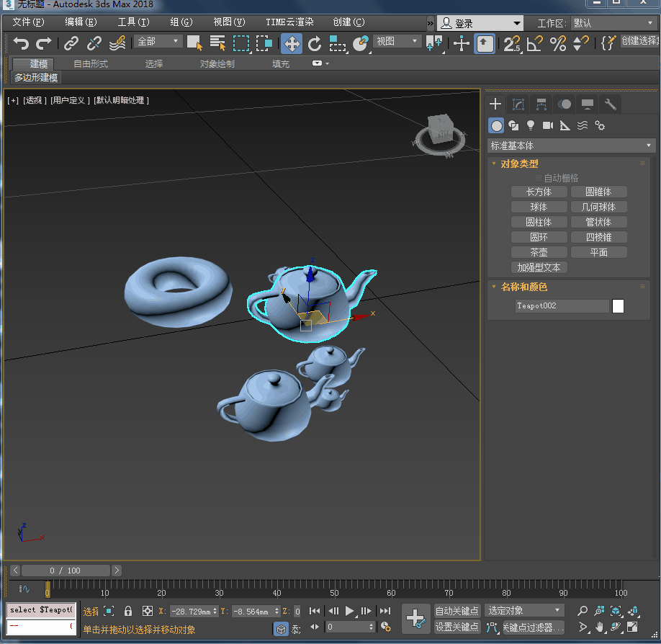The width and height of the screenshot is (661, 644).
Task: Open the Modify panel tab
Action: (518, 104)
